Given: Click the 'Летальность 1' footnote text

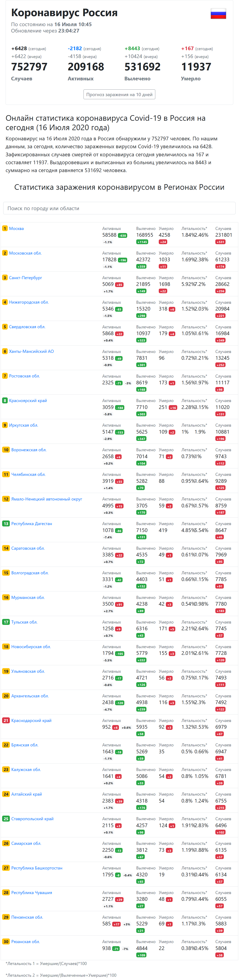Looking at the screenshot, I should [46, 964].
